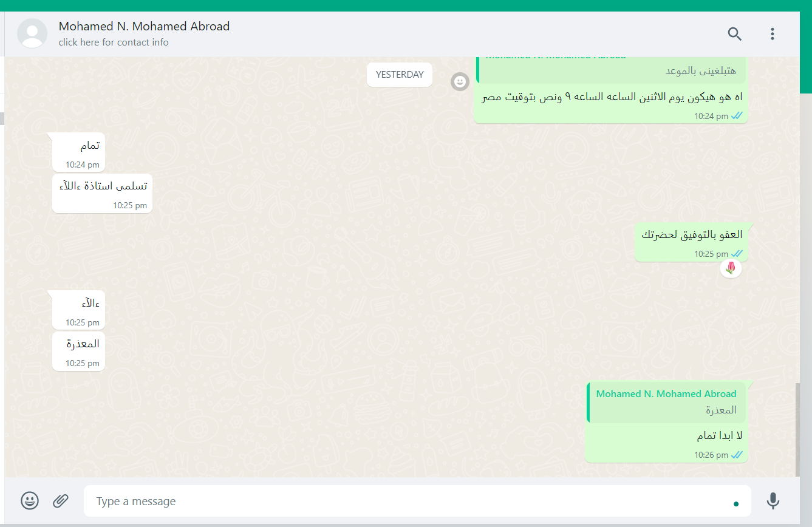
Task: Click the العفو بالتوفيق لحضرتك message
Action: coord(691,242)
